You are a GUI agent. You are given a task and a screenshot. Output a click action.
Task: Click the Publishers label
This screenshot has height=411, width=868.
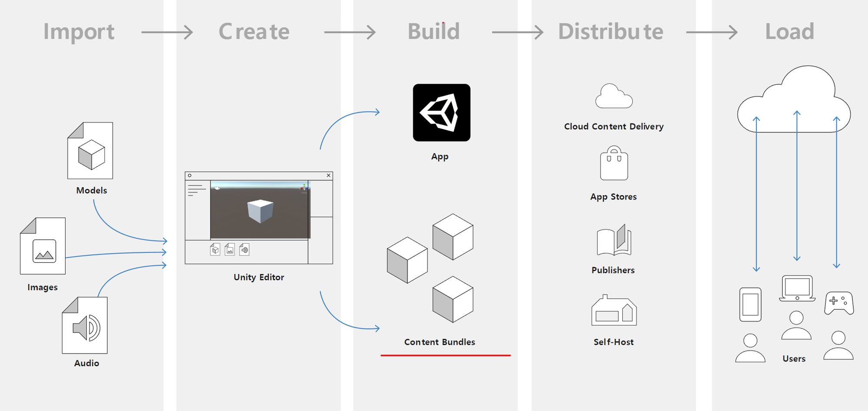point(613,270)
